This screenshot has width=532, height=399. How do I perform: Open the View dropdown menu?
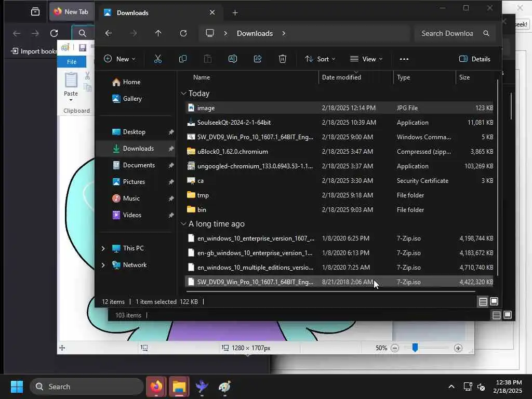[x=366, y=59]
